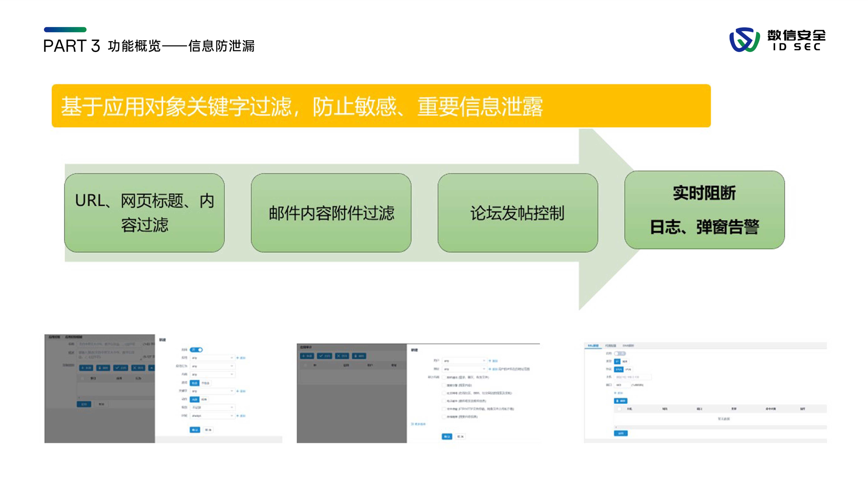
Task: Switch to second tab in right screenshot
Action: (610, 346)
